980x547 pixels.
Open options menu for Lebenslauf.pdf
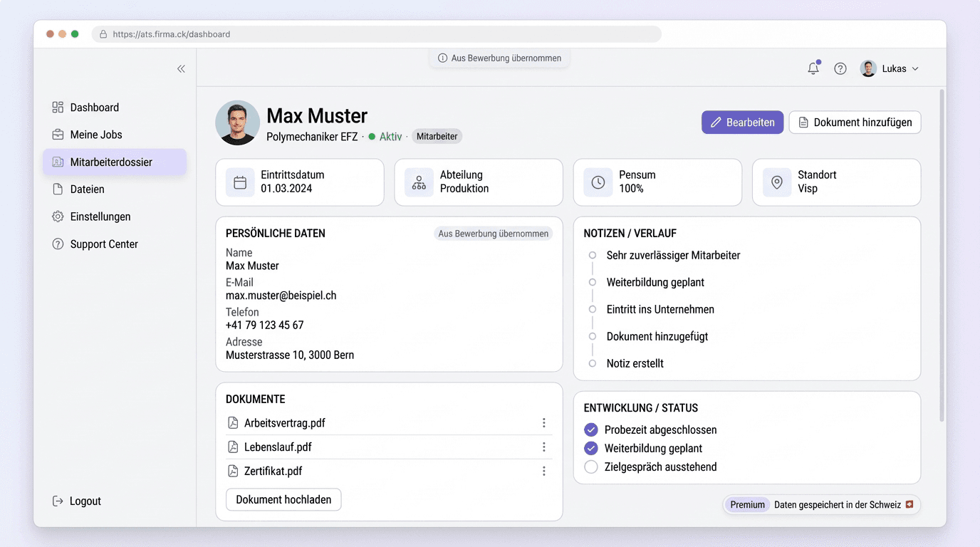(543, 447)
